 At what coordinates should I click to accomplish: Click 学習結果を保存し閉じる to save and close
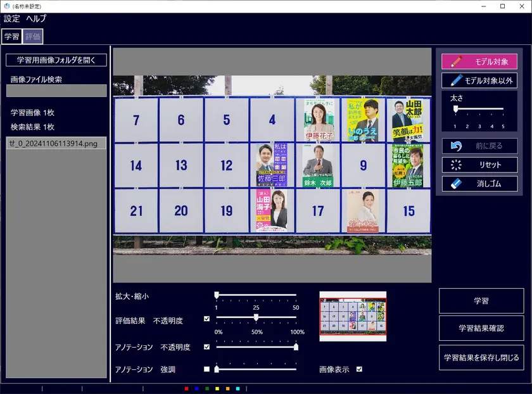click(x=481, y=358)
